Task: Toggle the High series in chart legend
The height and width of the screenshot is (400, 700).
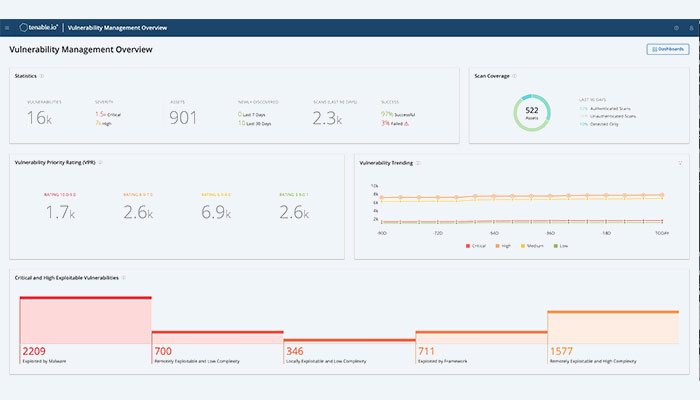Action: click(x=502, y=246)
